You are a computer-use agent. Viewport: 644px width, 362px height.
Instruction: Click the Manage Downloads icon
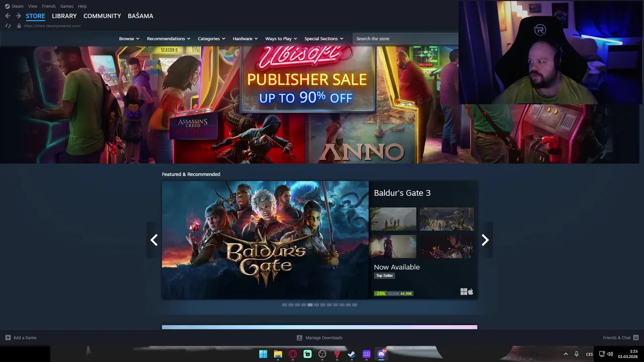(299, 337)
